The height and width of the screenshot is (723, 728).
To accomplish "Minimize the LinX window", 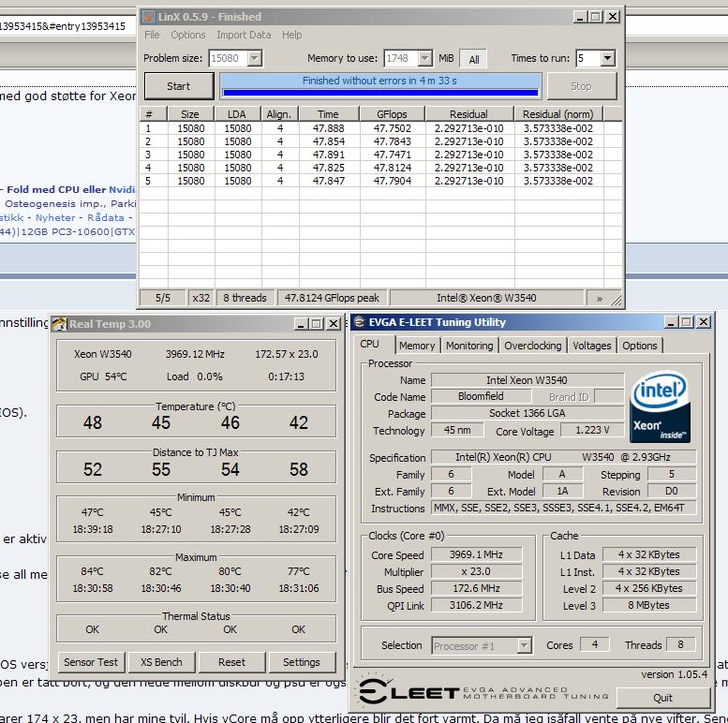I will click(579, 17).
